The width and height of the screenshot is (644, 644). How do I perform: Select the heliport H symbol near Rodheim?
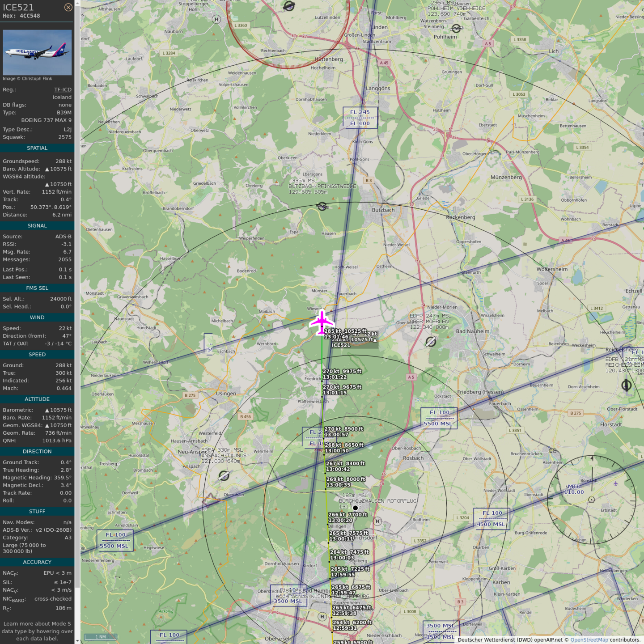tap(377, 521)
